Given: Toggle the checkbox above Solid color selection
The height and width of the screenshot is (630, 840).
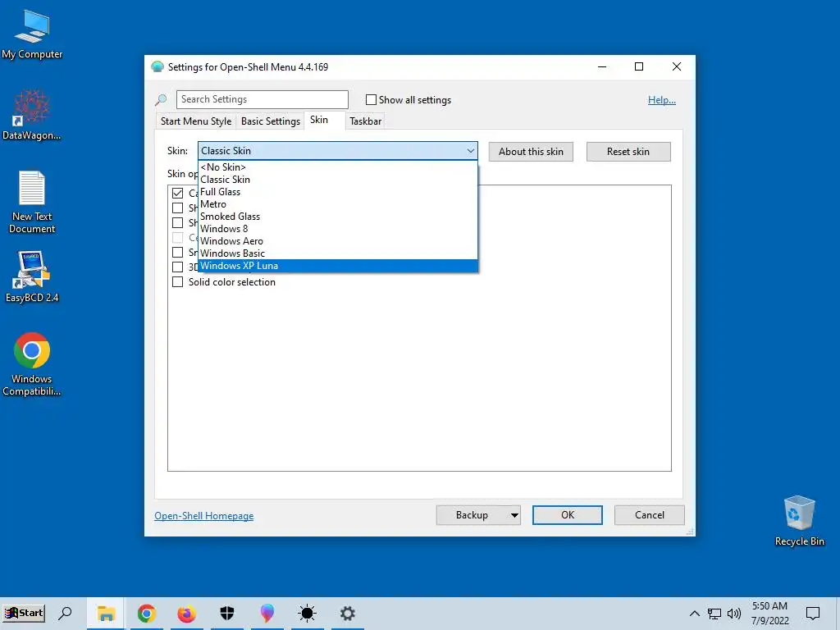Looking at the screenshot, I should tap(177, 267).
